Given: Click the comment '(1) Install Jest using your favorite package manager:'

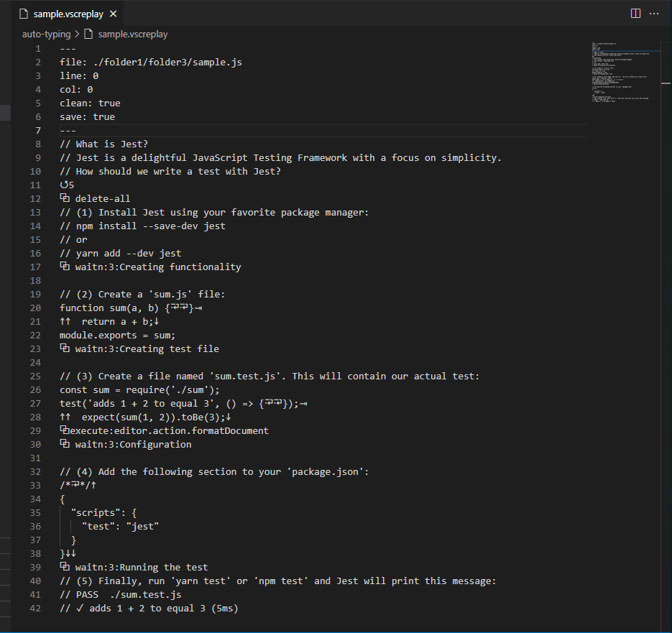Looking at the screenshot, I should pyautogui.click(x=222, y=213).
